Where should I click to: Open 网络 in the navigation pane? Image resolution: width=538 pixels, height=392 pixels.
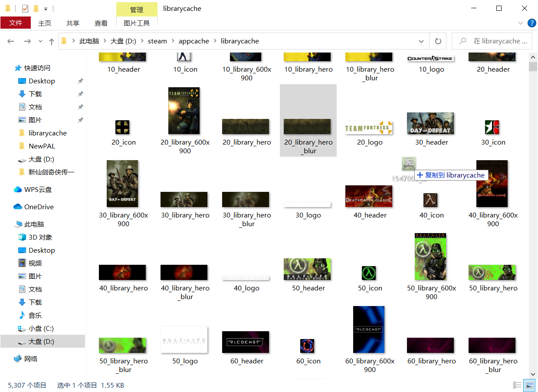coord(26,359)
